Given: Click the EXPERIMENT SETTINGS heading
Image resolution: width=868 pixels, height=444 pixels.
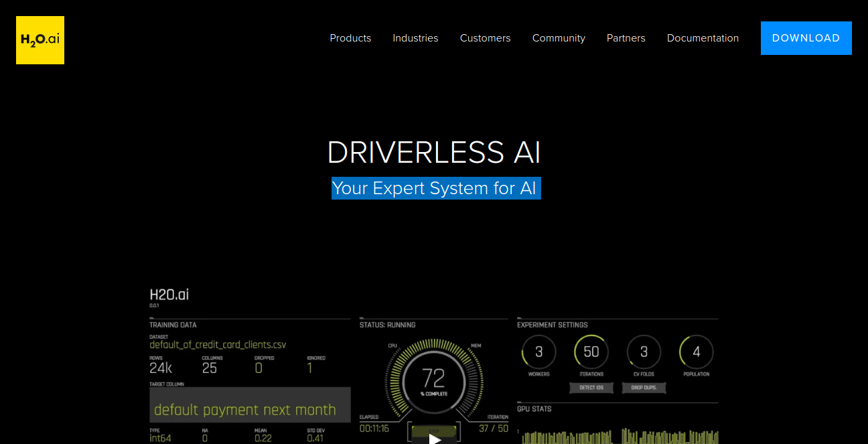Looking at the screenshot, I should pyautogui.click(x=553, y=325).
